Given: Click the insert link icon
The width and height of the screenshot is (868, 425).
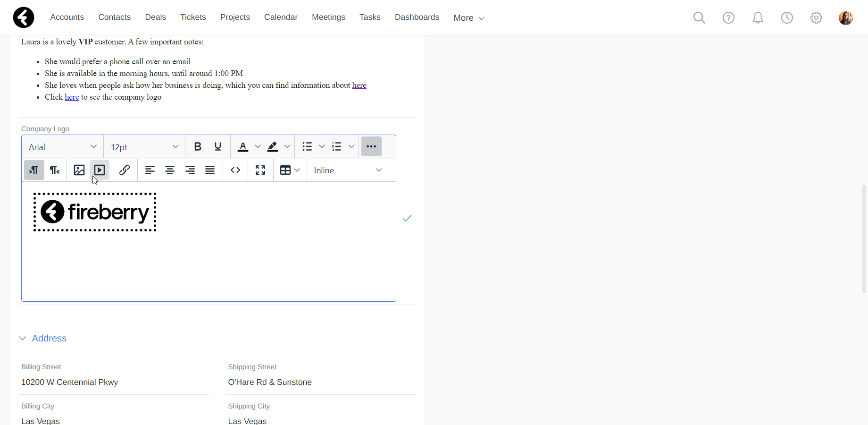Looking at the screenshot, I should [x=125, y=170].
